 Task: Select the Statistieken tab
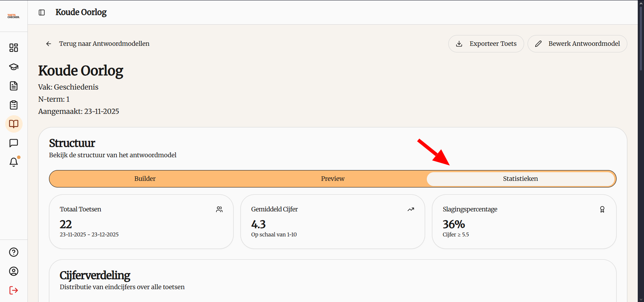coord(521,179)
